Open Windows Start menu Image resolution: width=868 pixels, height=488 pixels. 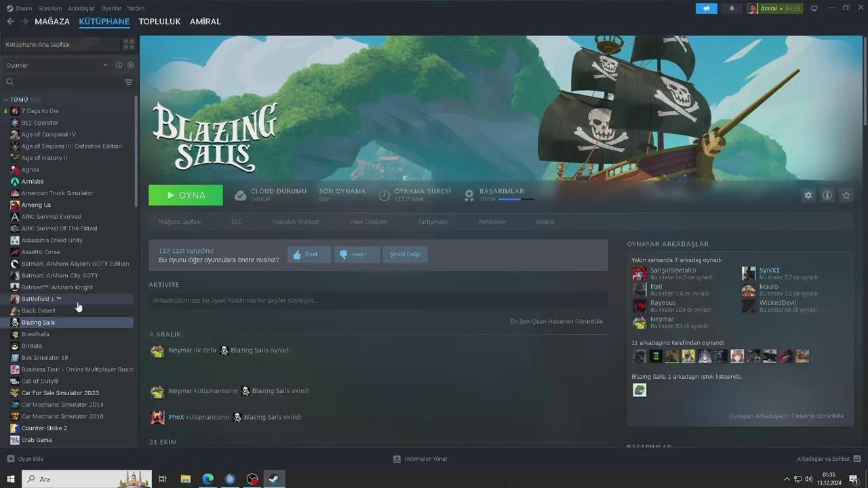(x=10, y=479)
